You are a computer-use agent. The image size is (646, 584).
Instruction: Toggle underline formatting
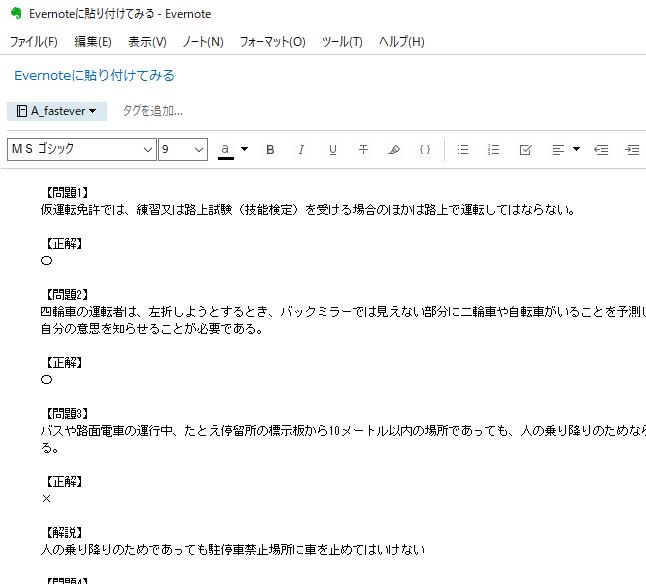point(332,150)
